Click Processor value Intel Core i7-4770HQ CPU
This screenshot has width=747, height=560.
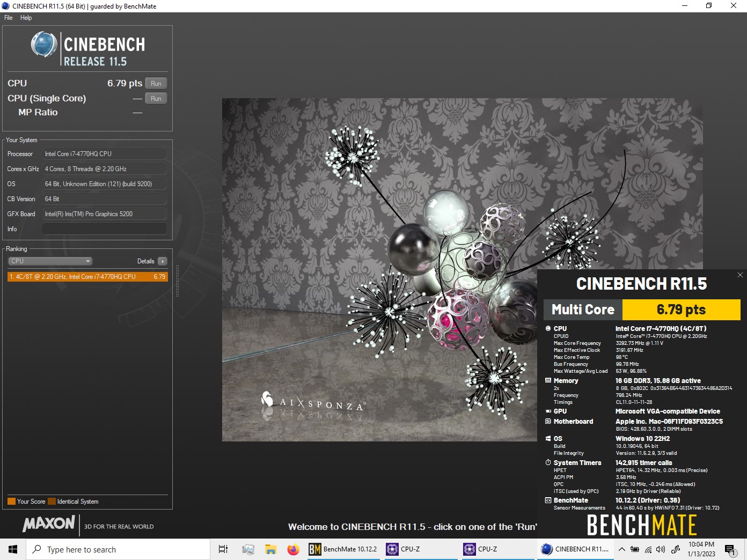[105, 154]
